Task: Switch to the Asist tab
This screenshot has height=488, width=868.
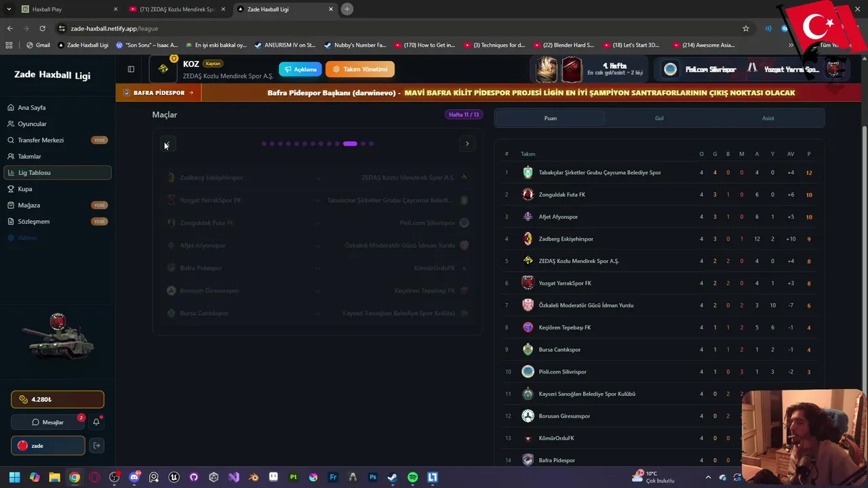Action: pos(768,118)
